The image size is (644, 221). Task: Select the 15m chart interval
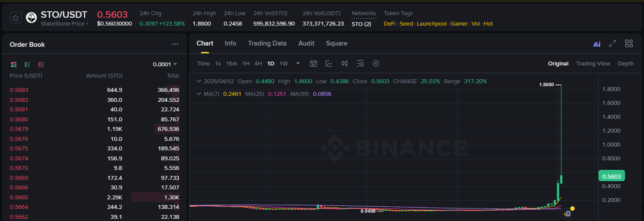pyautogui.click(x=231, y=63)
